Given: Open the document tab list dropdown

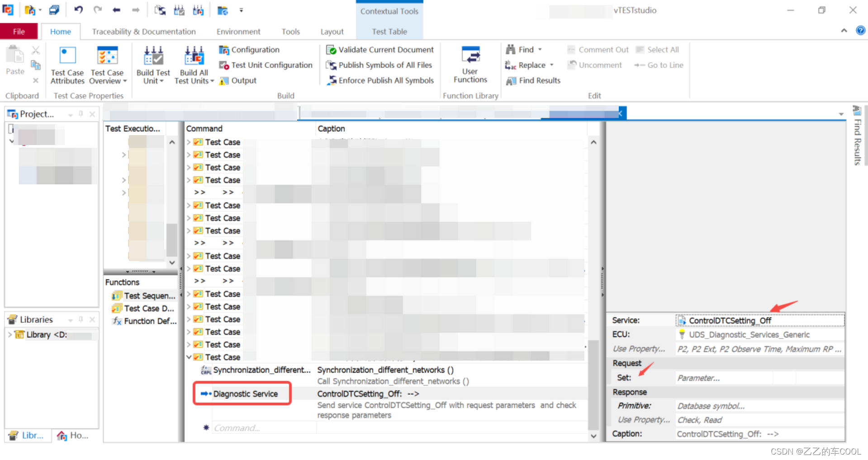Looking at the screenshot, I should click(x=841, y=114).
